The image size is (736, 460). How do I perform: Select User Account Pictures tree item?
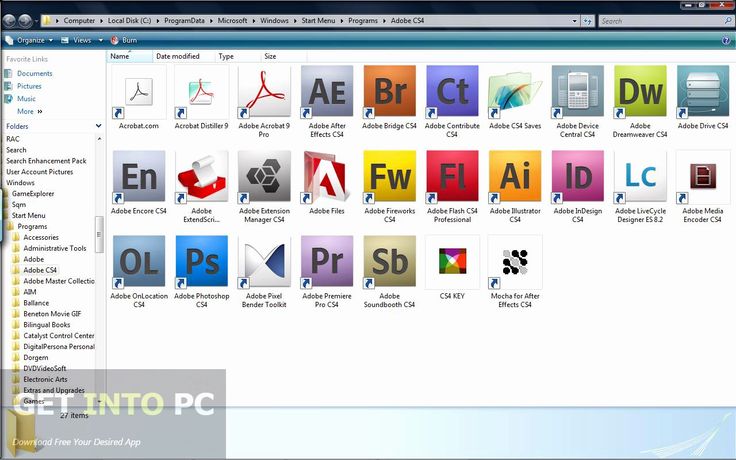pos(40,172)
